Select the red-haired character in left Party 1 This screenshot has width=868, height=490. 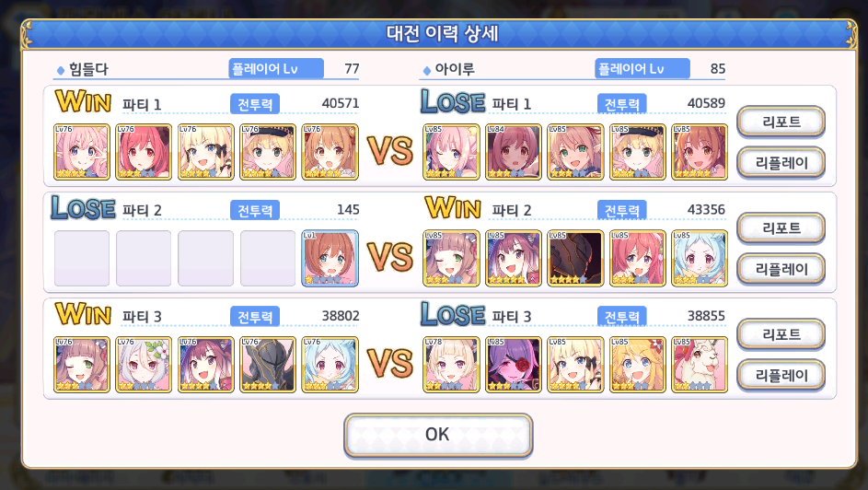(144, 152)
